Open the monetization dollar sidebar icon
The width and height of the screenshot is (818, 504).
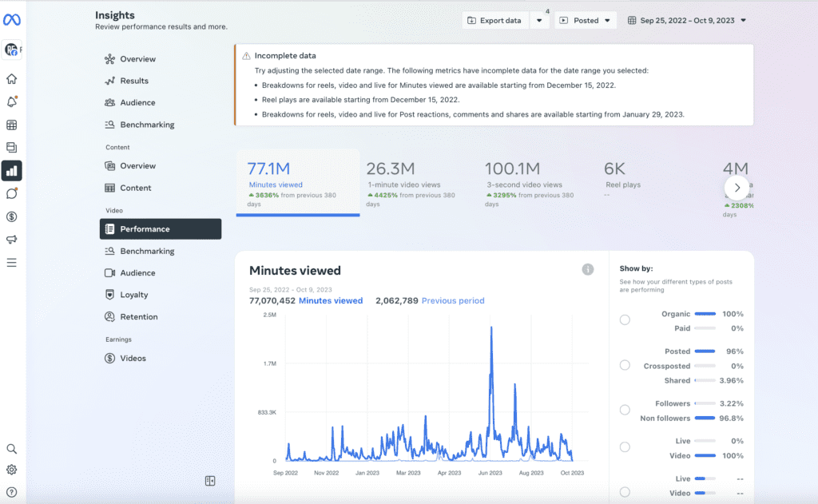pyautogui.click(x=12, y=216)
